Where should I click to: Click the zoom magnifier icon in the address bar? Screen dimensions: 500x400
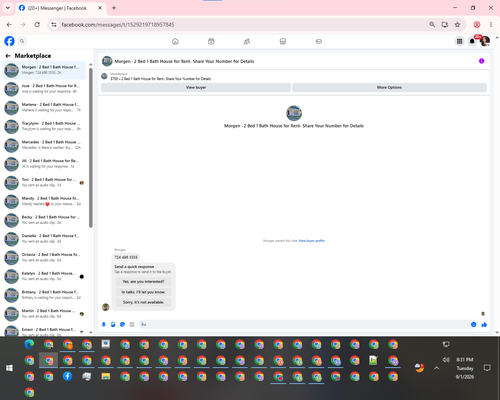point(432,24)
